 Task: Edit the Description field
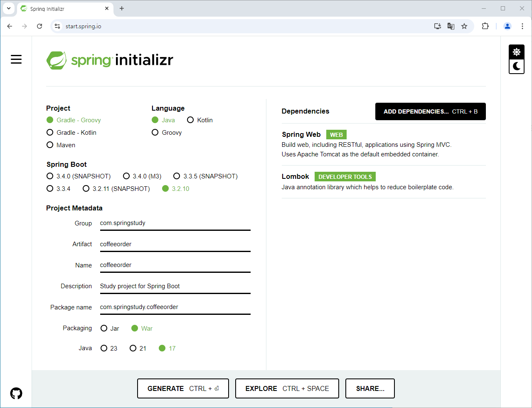click(x=175, y=286)
